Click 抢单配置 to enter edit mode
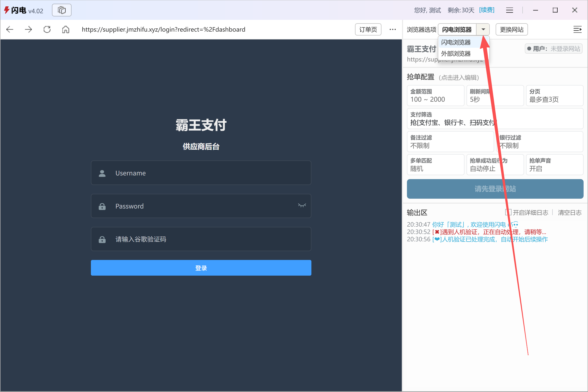Viewport: 588px width, 392px height. pyautogui.click(x=421, y=77)
